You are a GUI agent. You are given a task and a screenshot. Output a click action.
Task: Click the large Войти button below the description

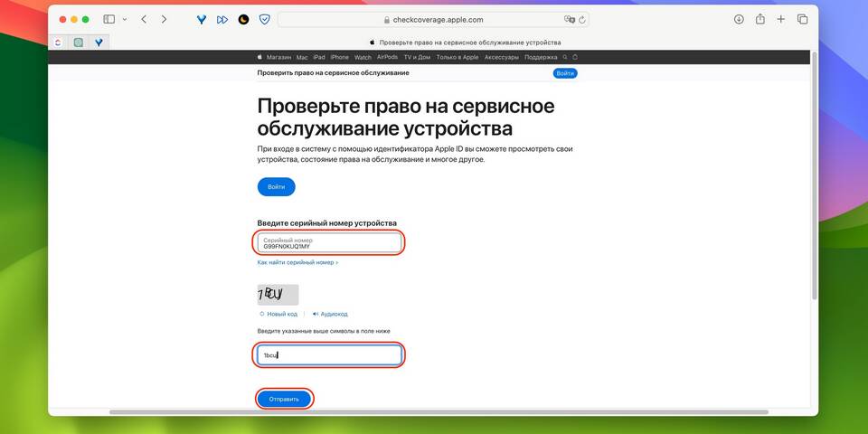pyautogui.click(x=277, y=187)
